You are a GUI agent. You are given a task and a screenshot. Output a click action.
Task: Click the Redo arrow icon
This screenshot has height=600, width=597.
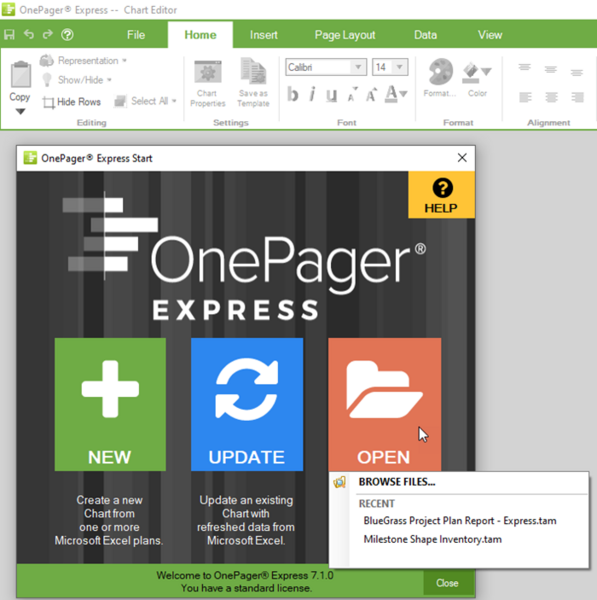[48, 34]
